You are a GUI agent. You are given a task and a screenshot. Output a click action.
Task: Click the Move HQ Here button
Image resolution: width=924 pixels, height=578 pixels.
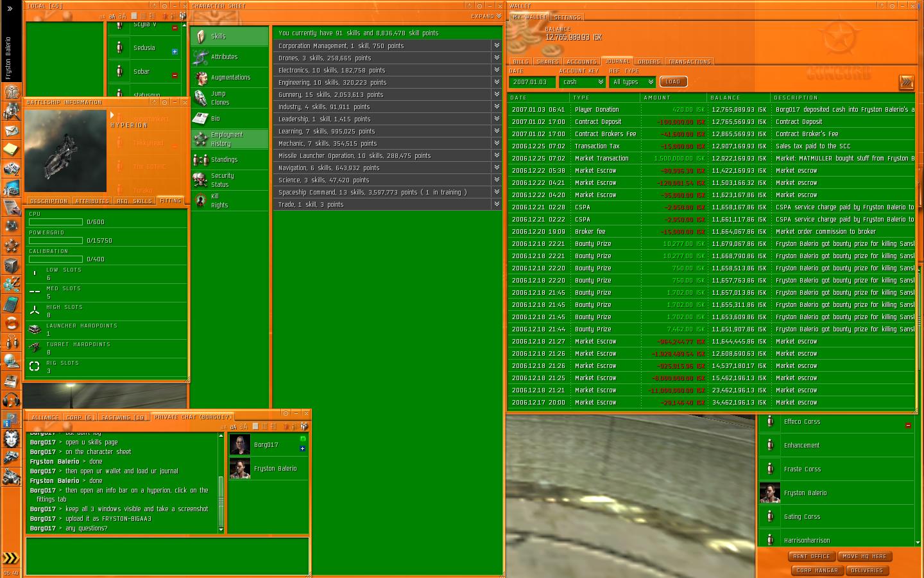pos(864,556)
